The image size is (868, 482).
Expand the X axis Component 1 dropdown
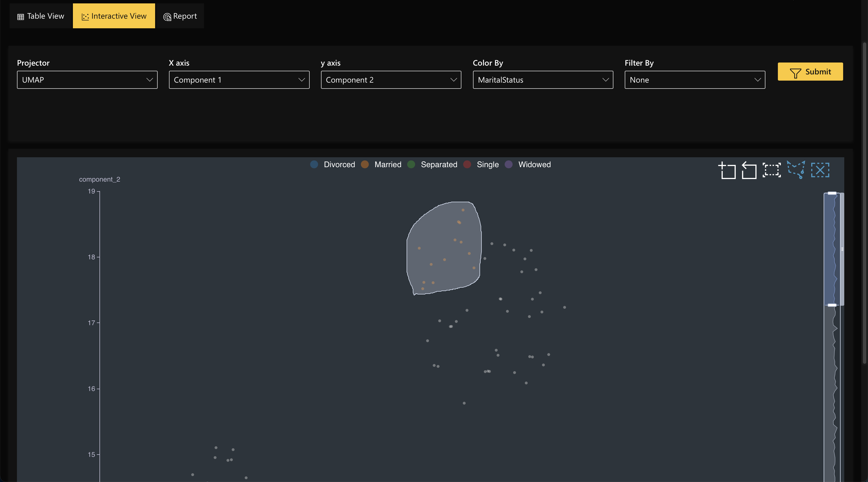239,80
